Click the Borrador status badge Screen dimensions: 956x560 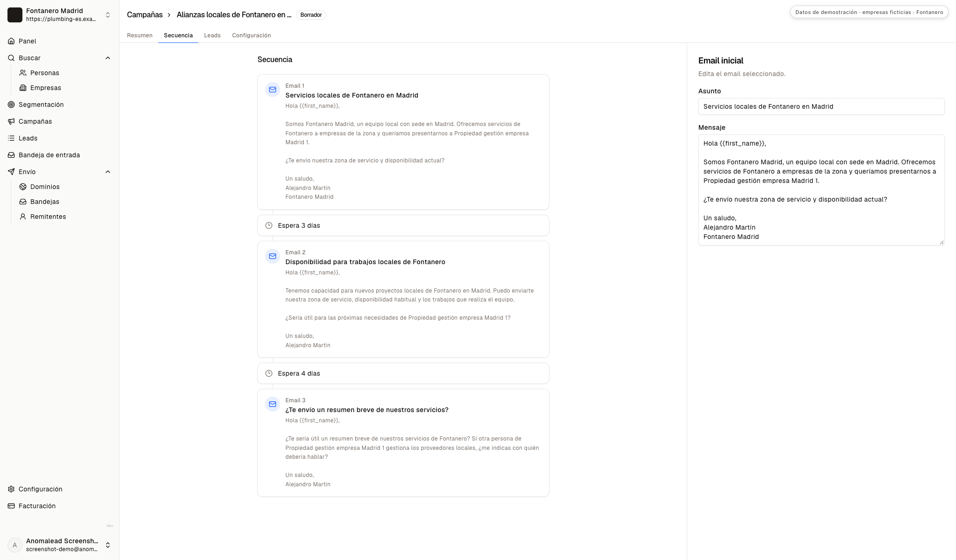coord(311,15)
